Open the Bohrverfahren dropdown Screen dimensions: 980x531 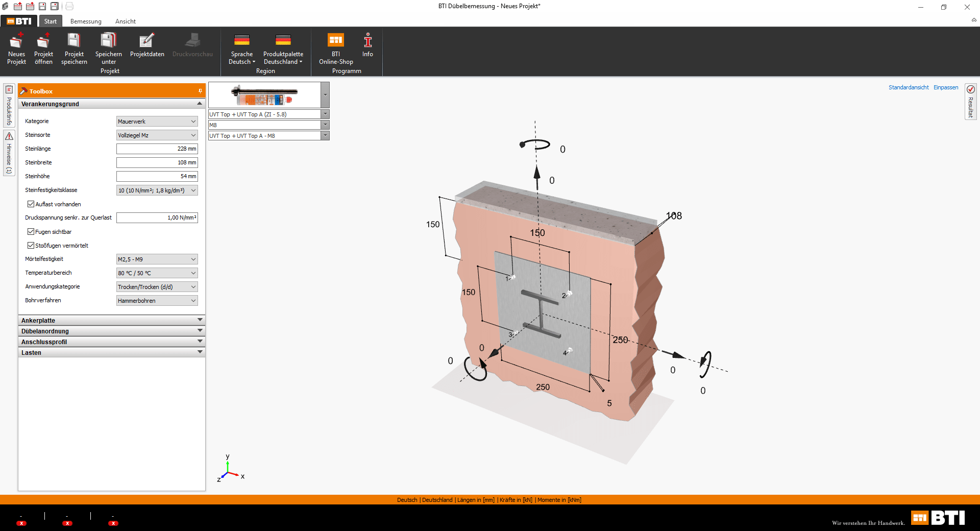[x=157, y=301]
